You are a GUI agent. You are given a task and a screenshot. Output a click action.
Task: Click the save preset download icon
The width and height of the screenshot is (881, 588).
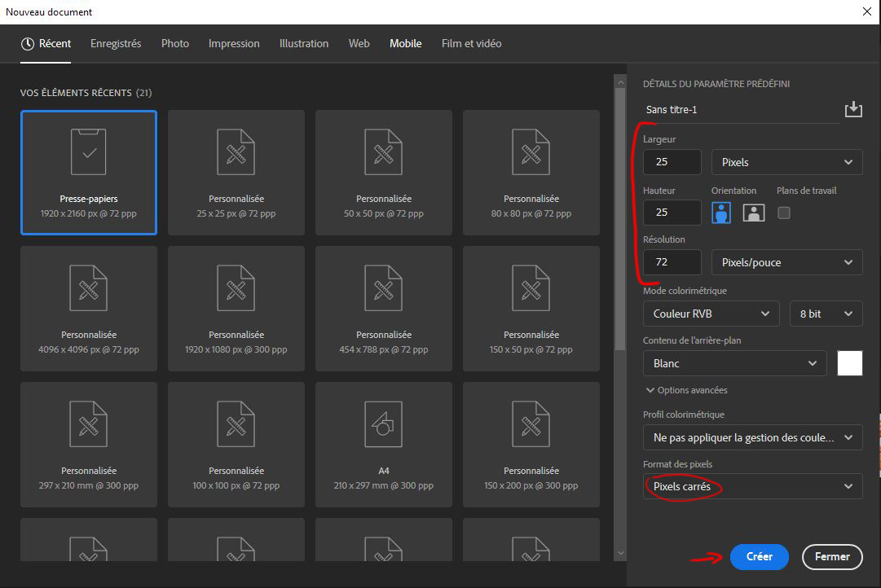click(x=853, y=108)
